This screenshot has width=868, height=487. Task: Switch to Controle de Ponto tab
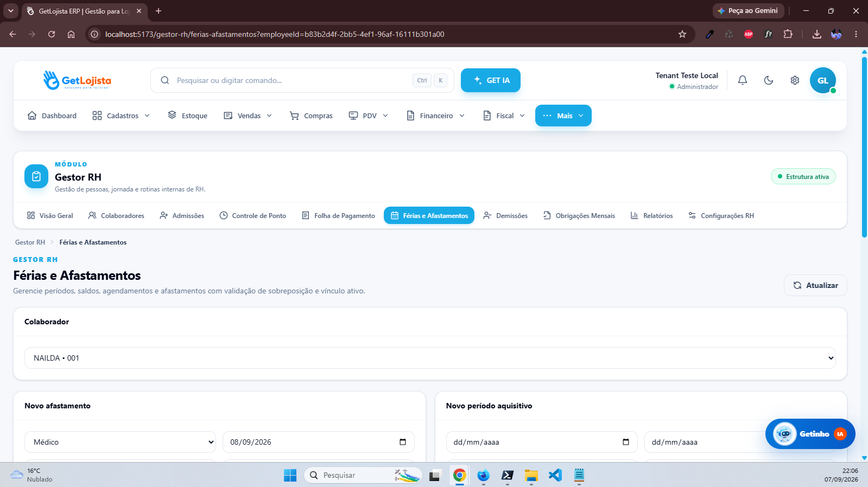pos(252,215)
